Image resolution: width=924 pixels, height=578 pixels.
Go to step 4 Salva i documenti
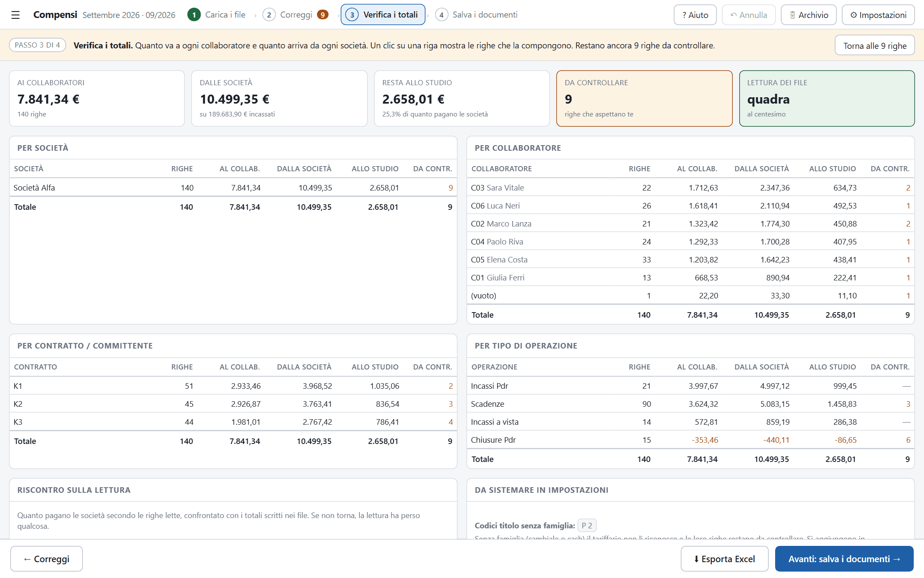476,15
